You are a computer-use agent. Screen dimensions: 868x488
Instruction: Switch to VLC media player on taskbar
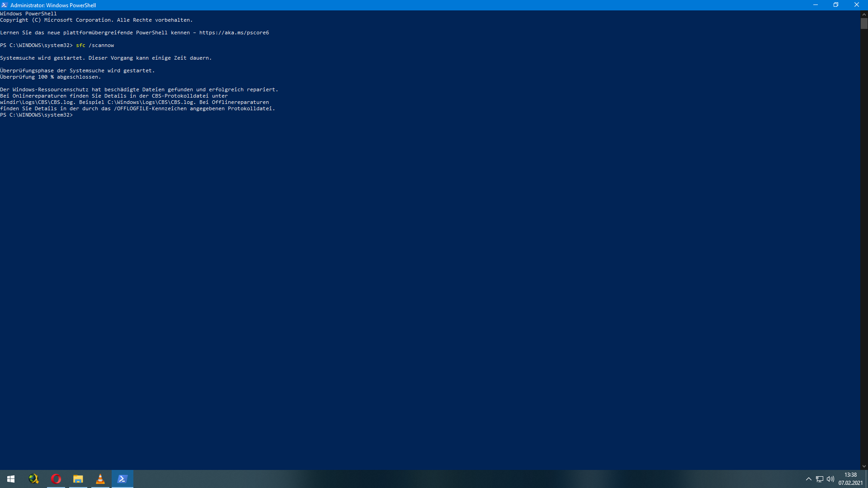(x=100, y=479)
